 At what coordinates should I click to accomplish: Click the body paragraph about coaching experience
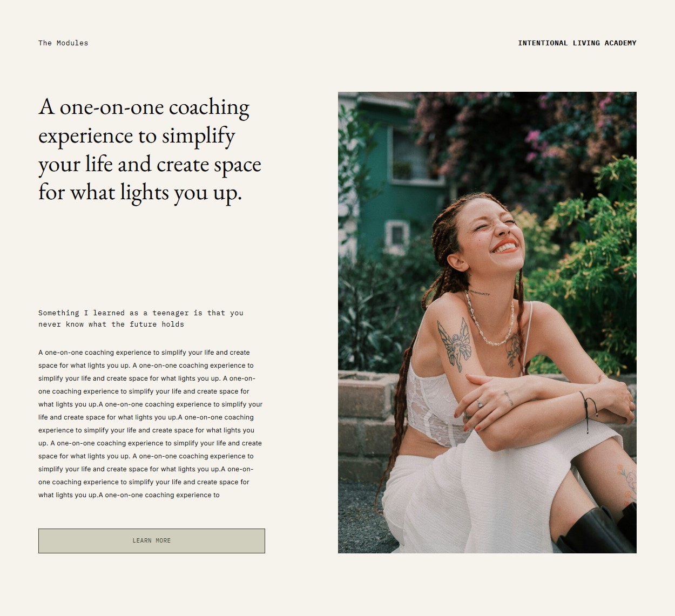click(x=150, y=424)
